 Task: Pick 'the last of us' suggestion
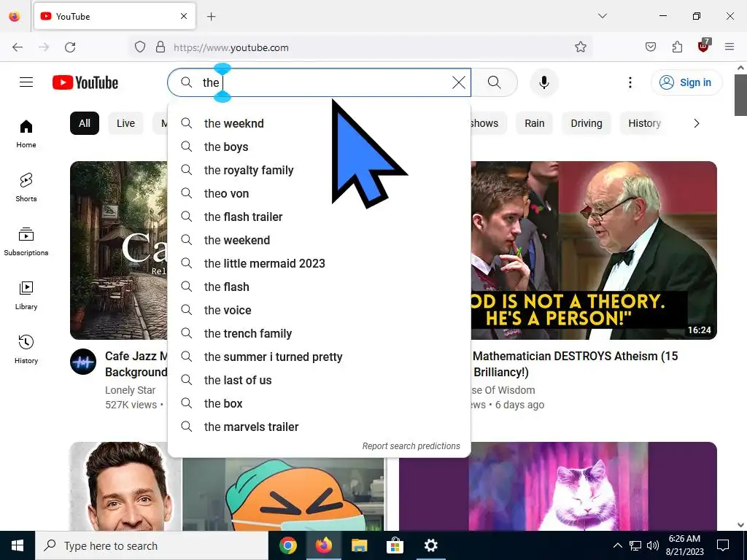point(320,380)
